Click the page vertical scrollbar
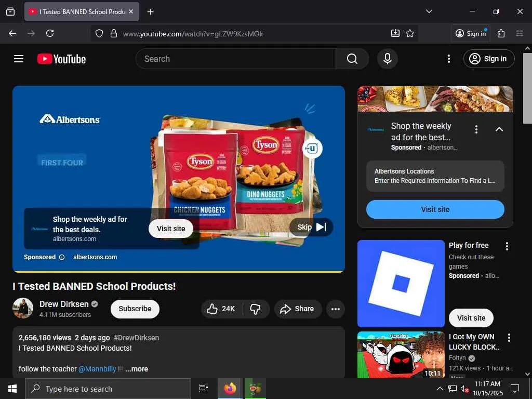 pyautogui.click(x=527, y=88)
